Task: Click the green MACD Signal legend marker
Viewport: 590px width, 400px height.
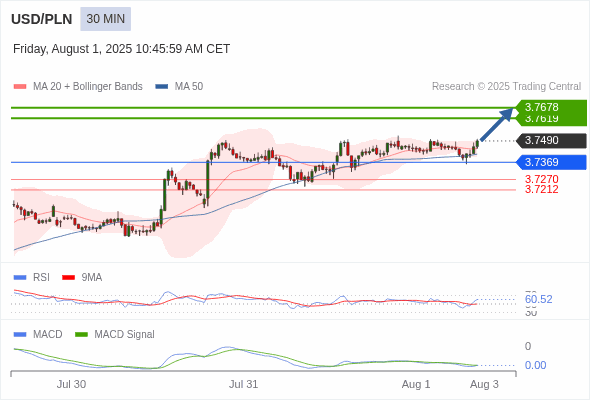Action: click(x=81, y=334)
